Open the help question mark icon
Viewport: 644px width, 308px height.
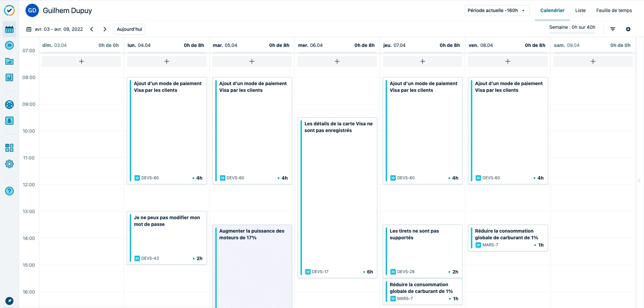(x=9, y=191)
